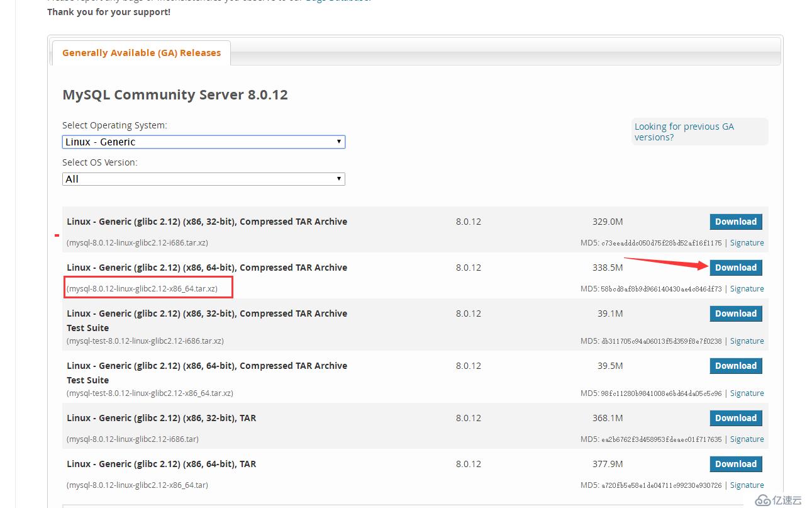Click filename mysql-8.0.12-linux-glibc2.12-x86_64.tar
This screenshot has width=812, height=508.
137,485
